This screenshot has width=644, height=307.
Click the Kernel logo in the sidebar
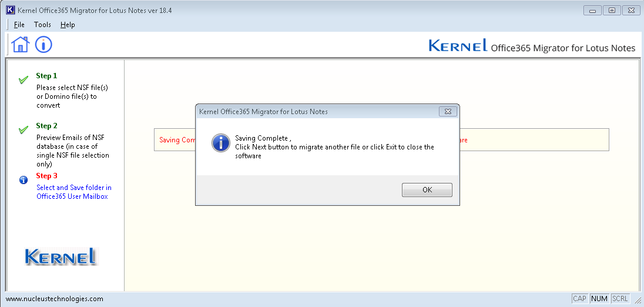pyautogui.click(x=61, y=256)
